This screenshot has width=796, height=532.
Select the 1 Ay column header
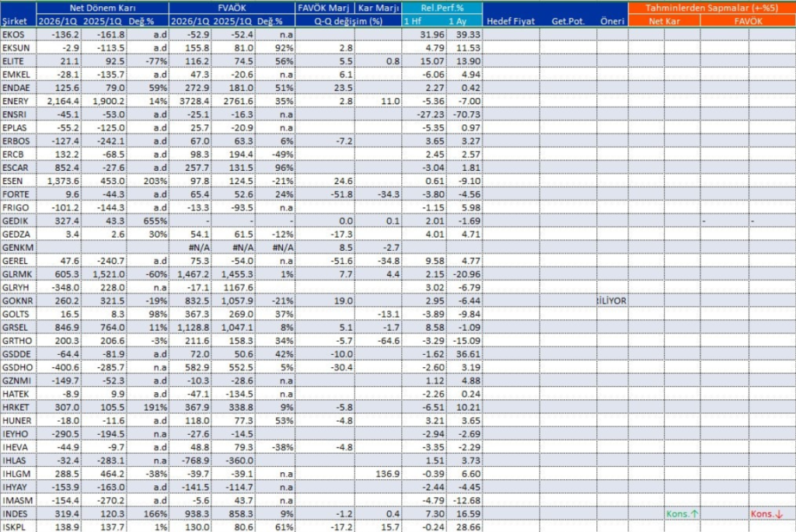tap(457, 21)
